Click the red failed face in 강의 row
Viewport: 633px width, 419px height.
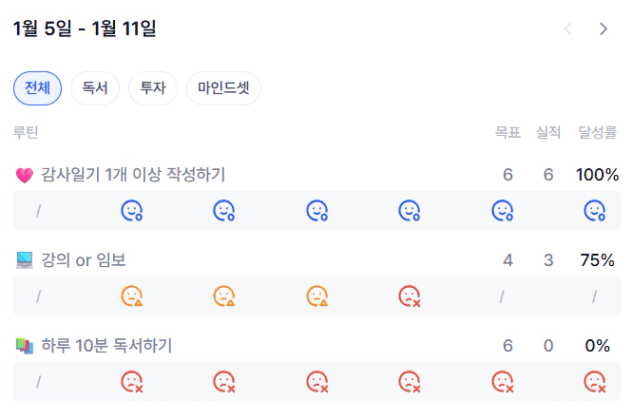(x=409, y=296)
